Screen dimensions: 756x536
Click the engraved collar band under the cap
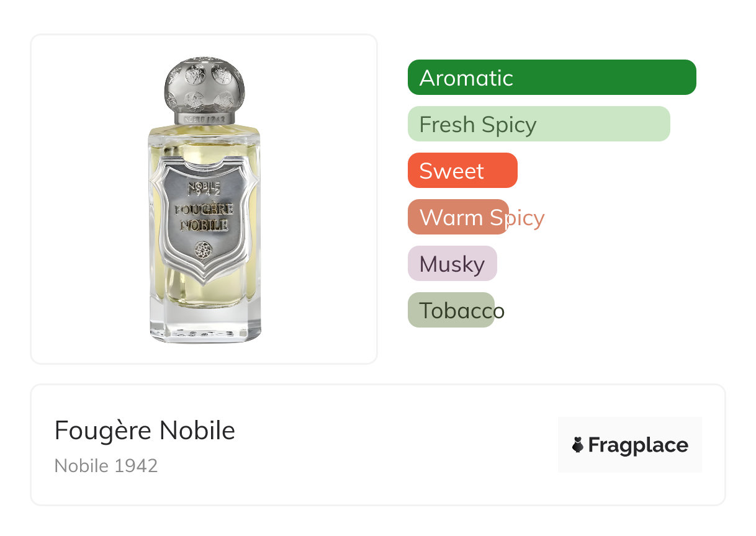205,118
